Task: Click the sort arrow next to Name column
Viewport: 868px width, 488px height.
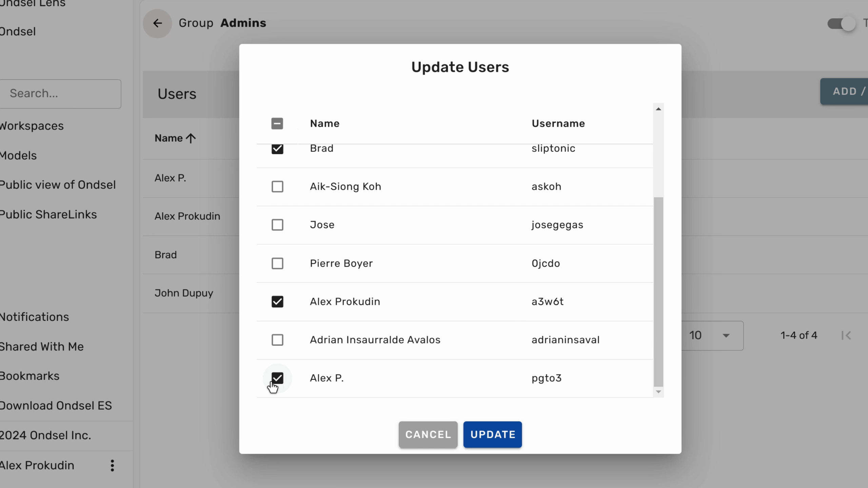Action: [x=191, y=138]
